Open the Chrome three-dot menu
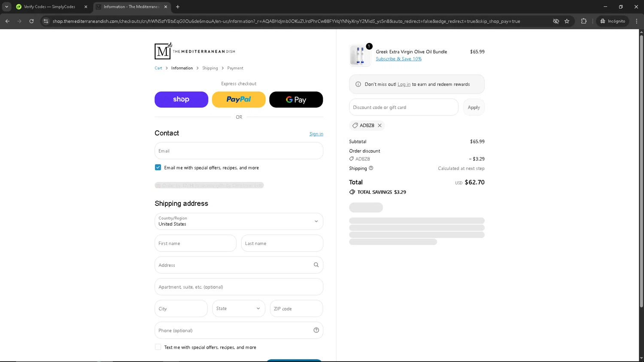The image size is (644, 362). coord(636,21)
